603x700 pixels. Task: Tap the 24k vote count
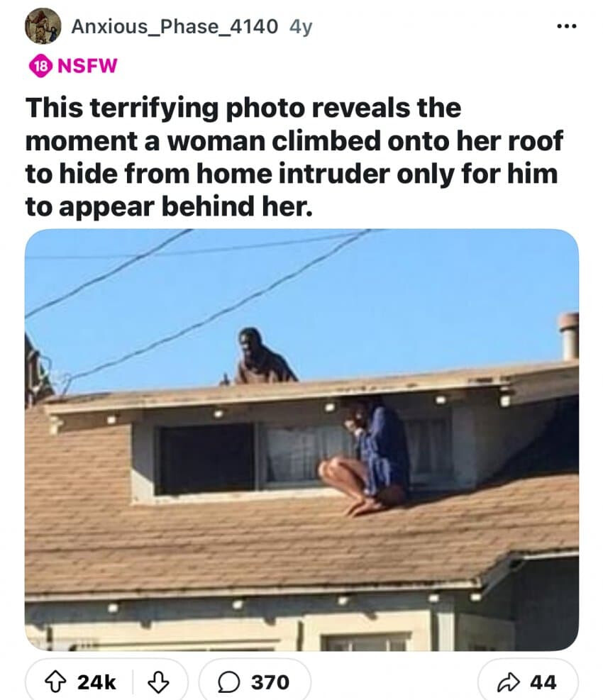click(x=96, y=682)
